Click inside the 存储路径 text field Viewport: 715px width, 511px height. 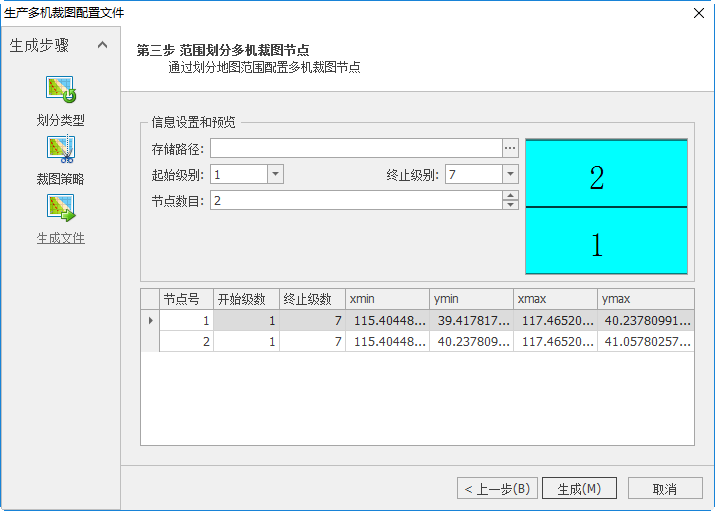354,148
